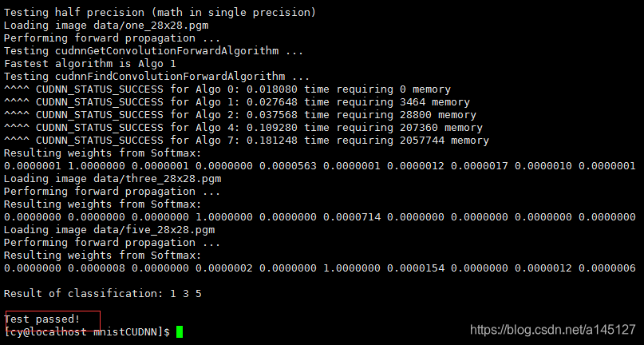The width and height of the screenshot is (644, 345).
Task: Click the softmax value 0.0000154
Action: pyautogui.click(x=416, y=268)
